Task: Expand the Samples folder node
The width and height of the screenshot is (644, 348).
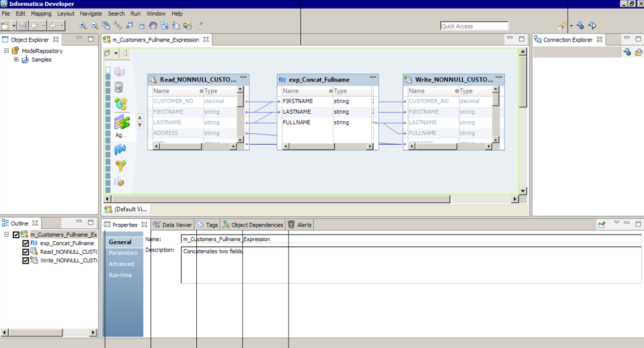Action: pos(16,59)
